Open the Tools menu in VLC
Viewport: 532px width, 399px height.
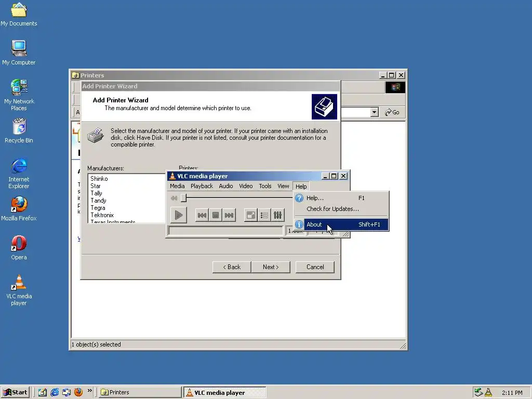265,186
